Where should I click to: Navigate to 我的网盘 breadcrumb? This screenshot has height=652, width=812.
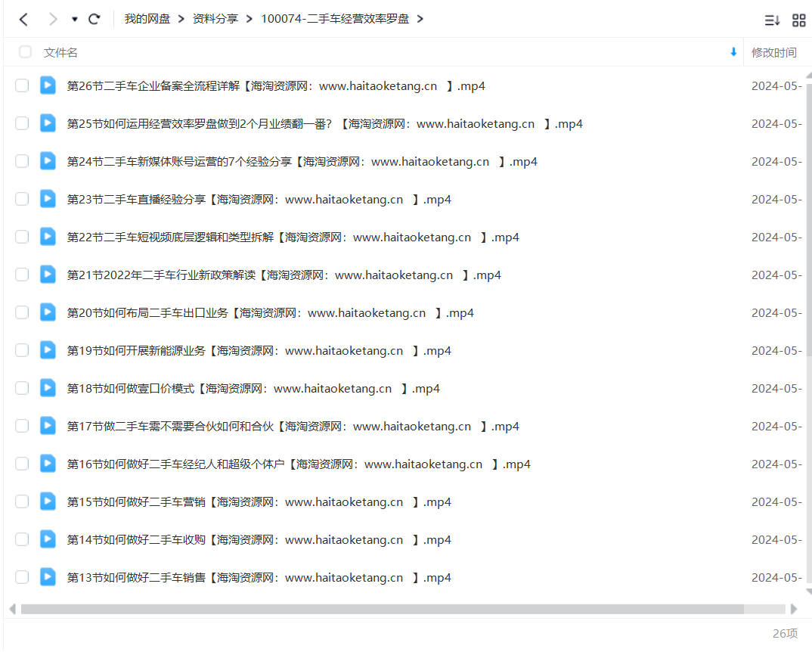coord(147,19)
